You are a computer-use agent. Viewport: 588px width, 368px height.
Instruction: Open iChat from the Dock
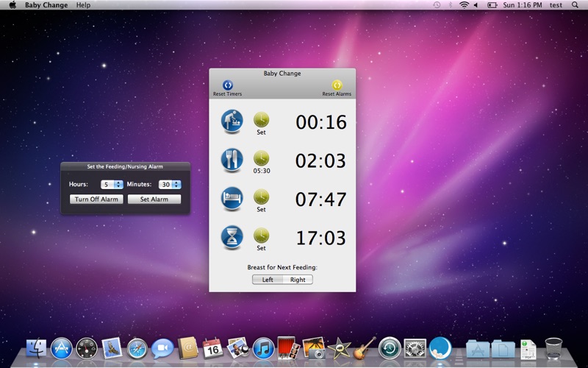click(x=162, y=348)
